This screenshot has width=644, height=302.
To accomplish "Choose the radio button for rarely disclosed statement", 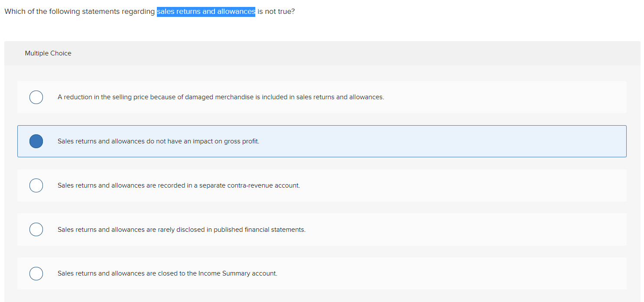I will click(x=36, y=229).
